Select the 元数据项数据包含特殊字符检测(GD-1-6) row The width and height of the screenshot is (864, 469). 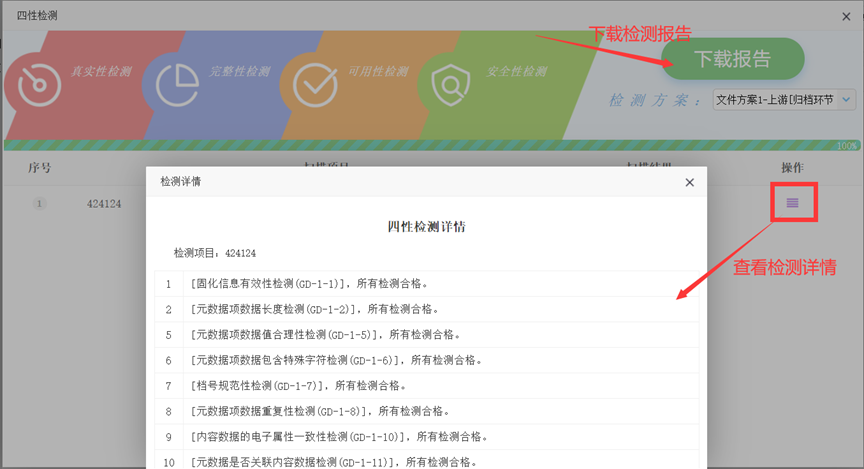pos(427,360)
